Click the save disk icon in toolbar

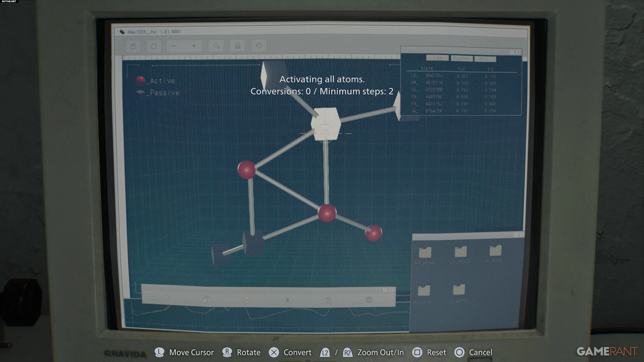pyautogui.click(x=133, y=46)
